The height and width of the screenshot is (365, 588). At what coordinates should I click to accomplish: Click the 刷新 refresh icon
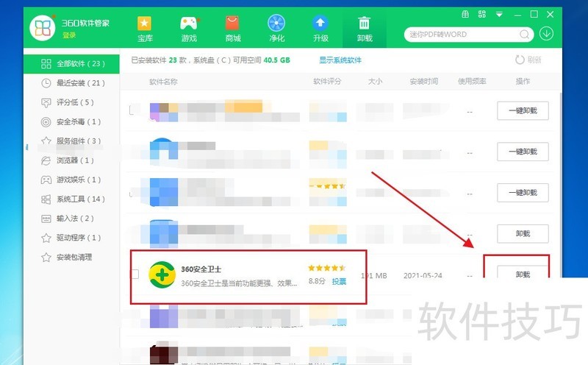click(520, 60)
